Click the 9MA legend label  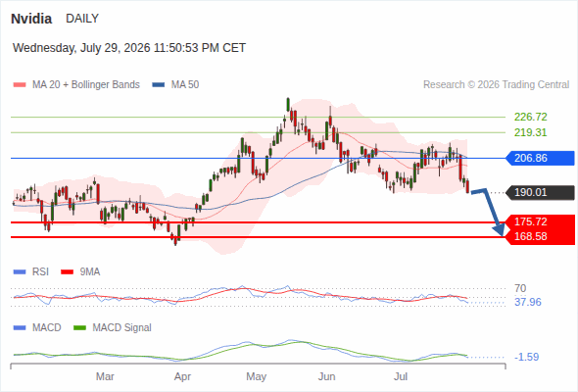(90, 272)
